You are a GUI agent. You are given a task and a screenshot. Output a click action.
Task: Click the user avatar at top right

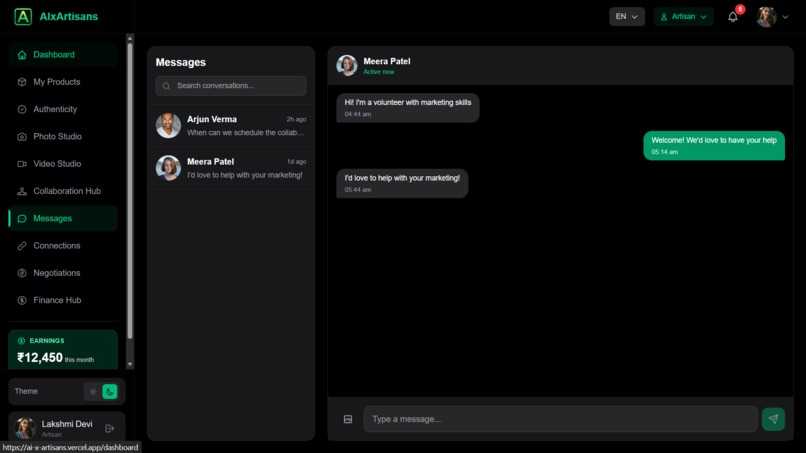coord(766,17)
